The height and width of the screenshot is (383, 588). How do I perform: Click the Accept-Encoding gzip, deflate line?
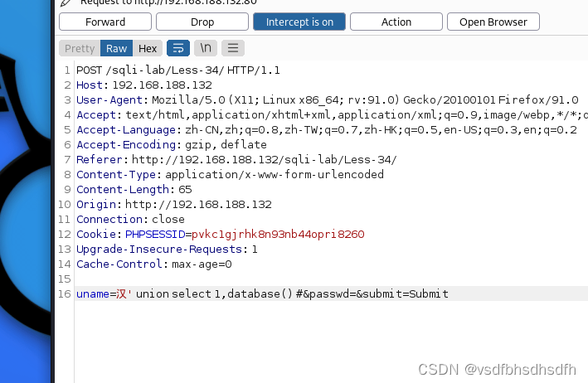172,144
